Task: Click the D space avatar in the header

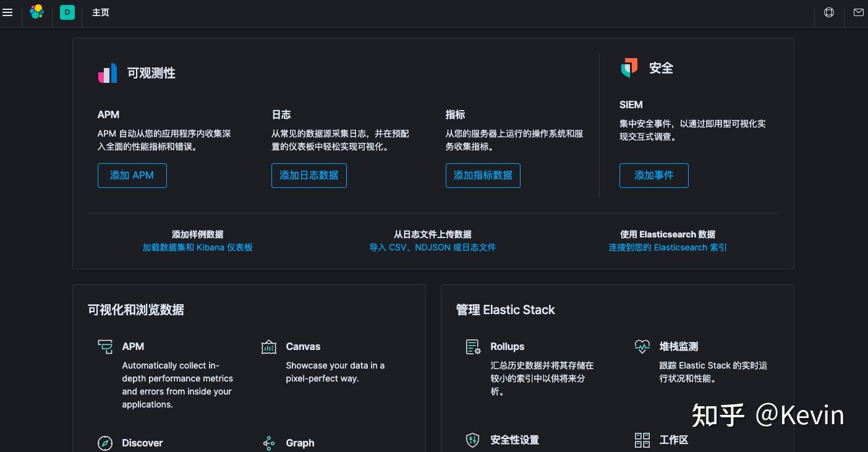Action: 67,12
